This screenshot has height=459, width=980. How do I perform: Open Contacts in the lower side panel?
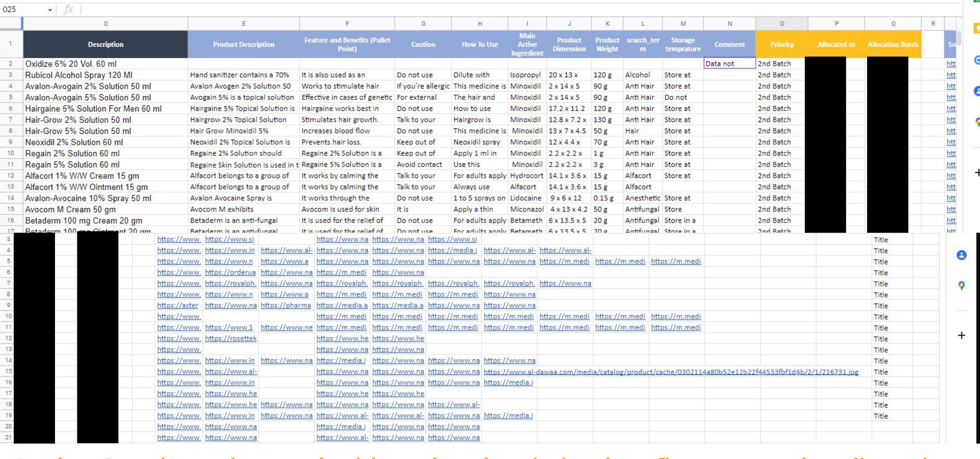[x=961, y=255]
